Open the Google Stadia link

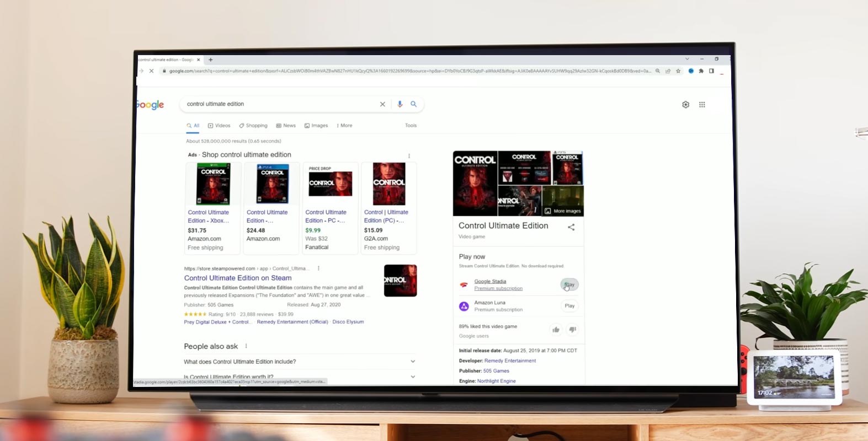(x=490, y=282)
